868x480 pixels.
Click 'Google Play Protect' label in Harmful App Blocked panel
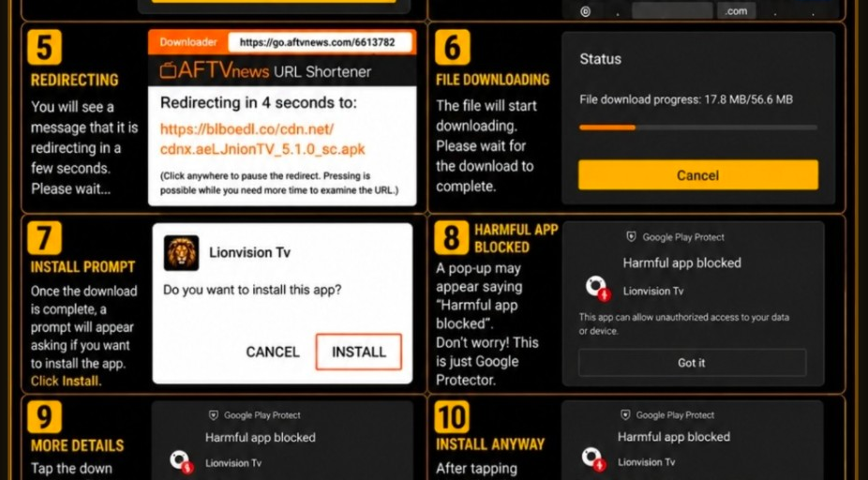683,237
